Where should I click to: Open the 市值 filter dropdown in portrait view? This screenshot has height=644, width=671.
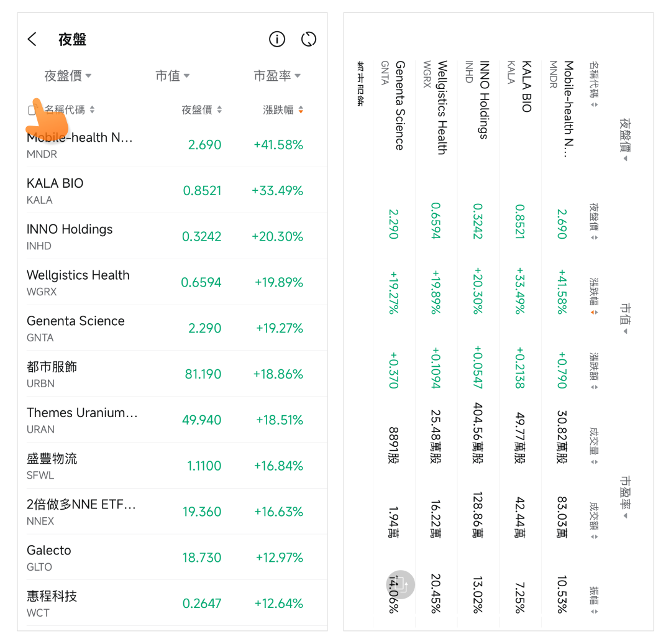coord(172,76)
